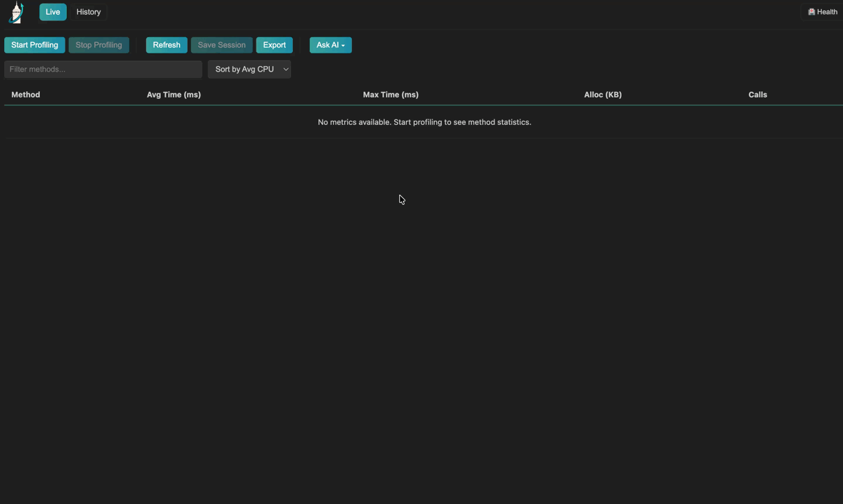Select the Live tab
This screenshot has width=843, height=504.
53,11
